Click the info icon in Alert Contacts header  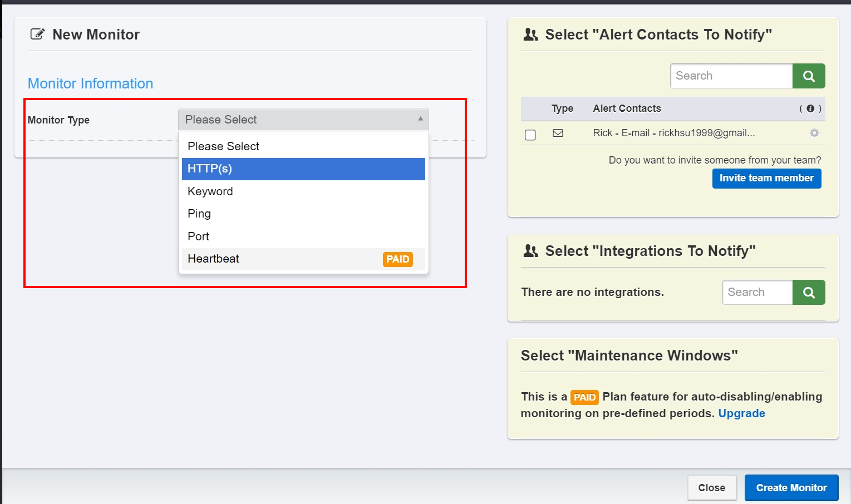point(810,109)
